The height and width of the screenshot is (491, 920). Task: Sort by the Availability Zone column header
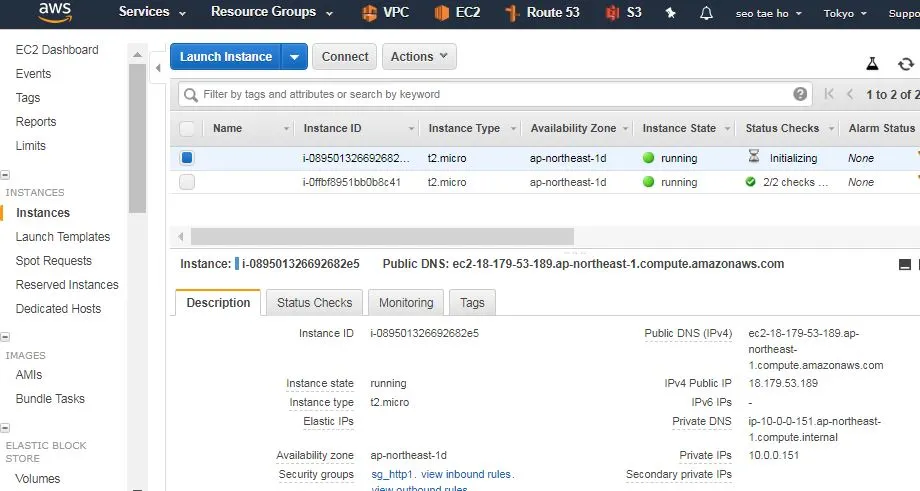pyautogui.click(x=573, y=128)
